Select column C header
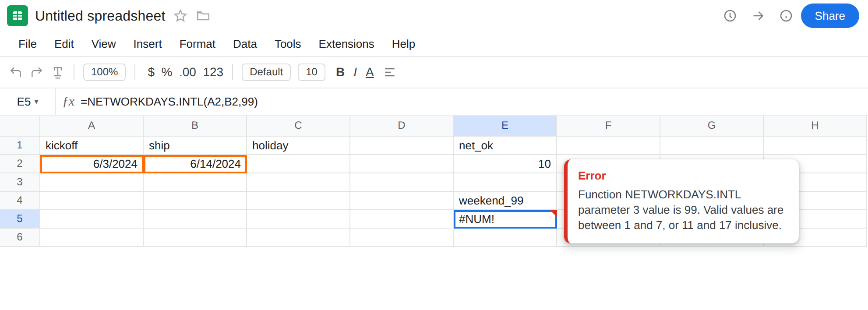This screenshot has width=868, height=310. [x=298, y=125]
